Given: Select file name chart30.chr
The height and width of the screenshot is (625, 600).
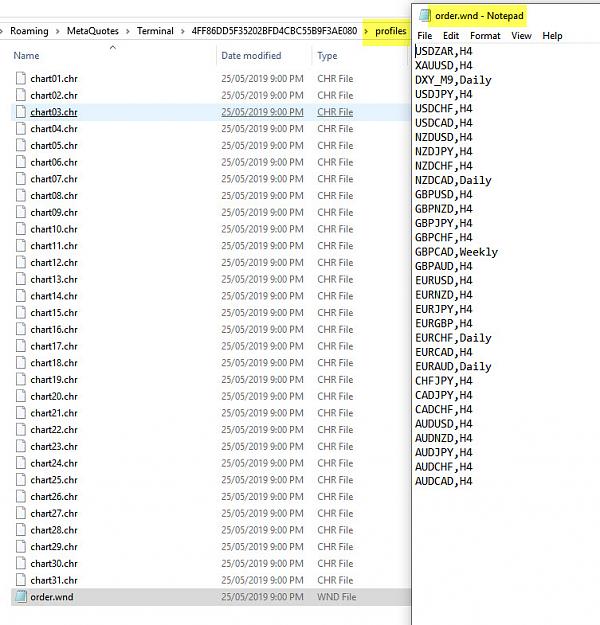Looking at the screenshot, I should tap(54, 564).
